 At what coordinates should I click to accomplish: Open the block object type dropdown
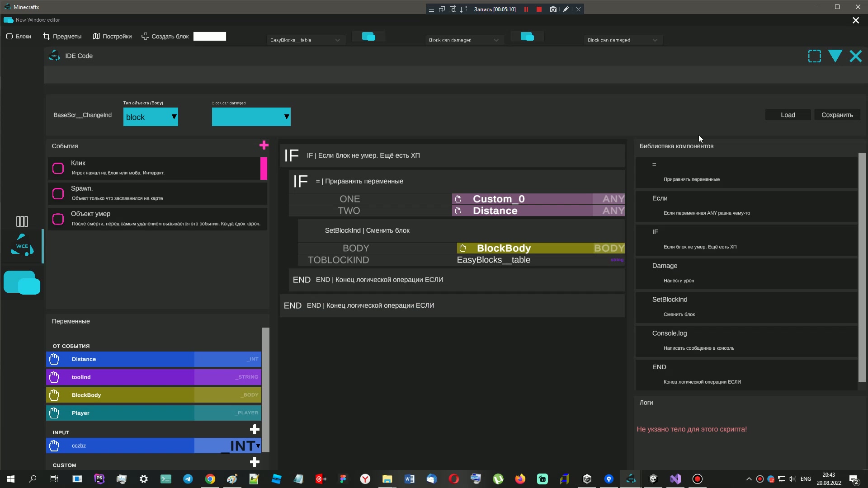(x=151, y=117)
